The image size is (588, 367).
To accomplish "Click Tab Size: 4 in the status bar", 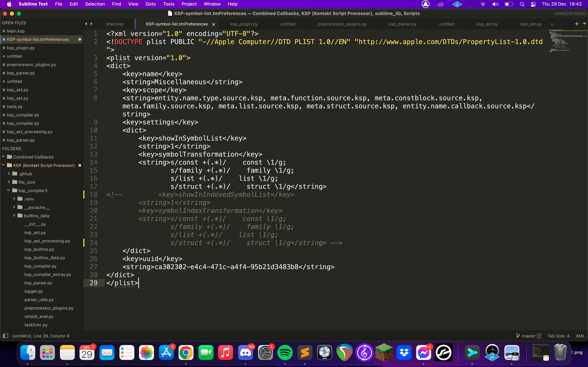I will click(x=558, y=336).
